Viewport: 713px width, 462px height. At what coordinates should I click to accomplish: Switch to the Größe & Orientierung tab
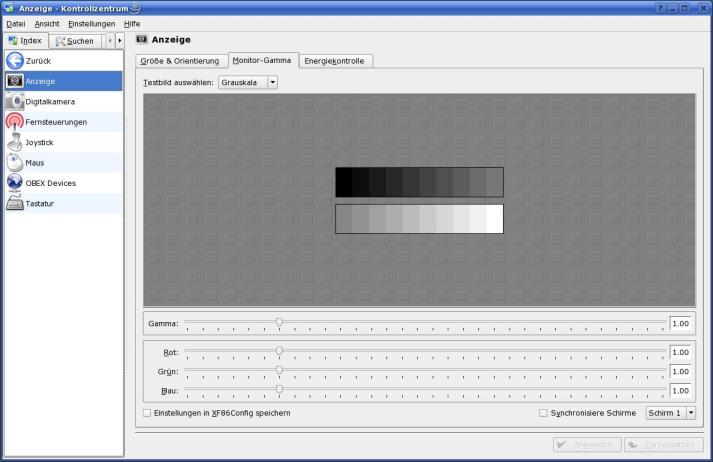click(180, 61)
